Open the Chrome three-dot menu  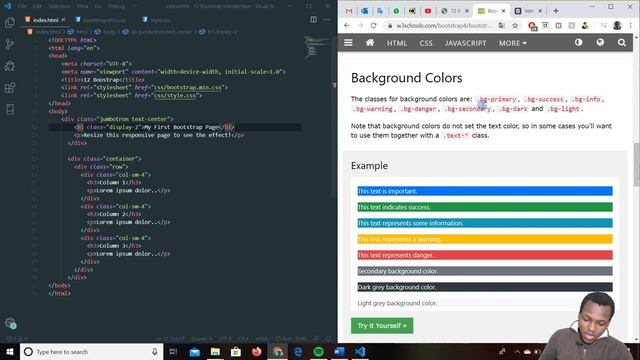[x=631, y=25]
